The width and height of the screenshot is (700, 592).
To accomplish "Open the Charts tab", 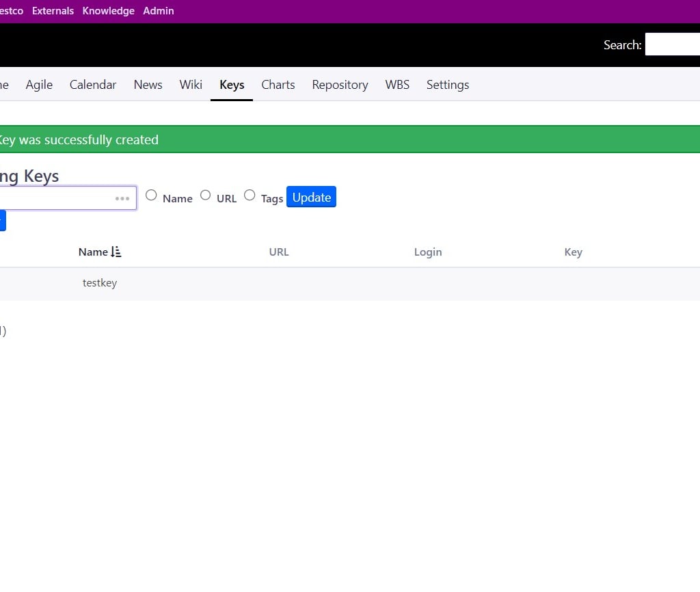I will (x=278, y=85).
